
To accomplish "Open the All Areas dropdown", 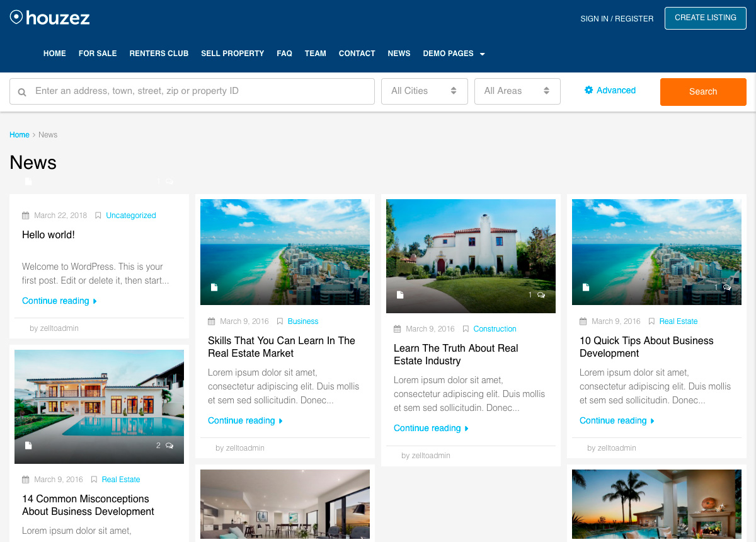I will point(517,91).
